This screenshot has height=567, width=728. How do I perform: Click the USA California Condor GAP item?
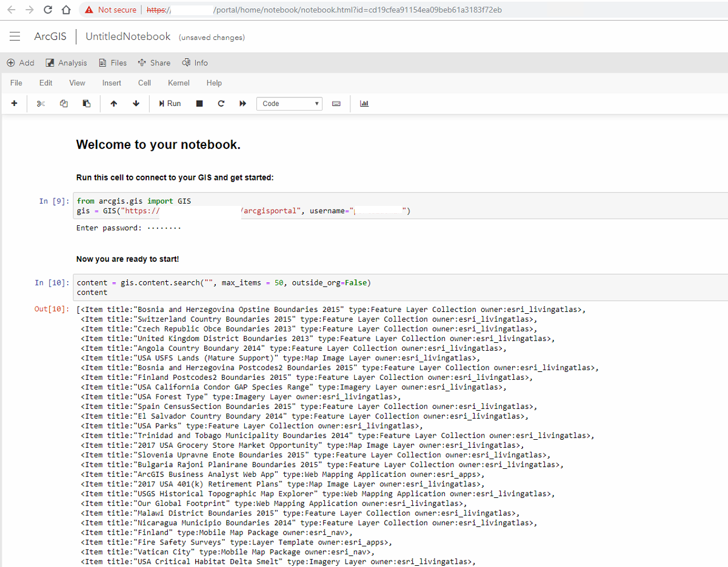(293, 387)
